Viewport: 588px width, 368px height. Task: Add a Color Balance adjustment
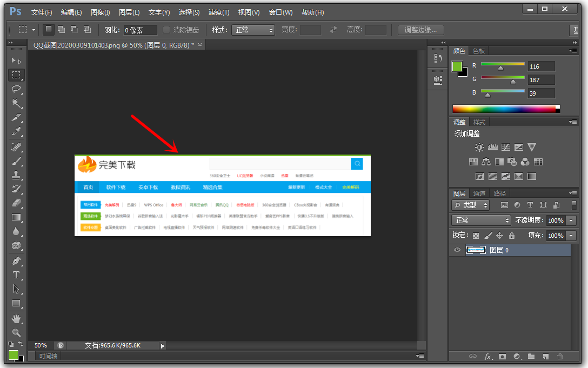point(486,162)
